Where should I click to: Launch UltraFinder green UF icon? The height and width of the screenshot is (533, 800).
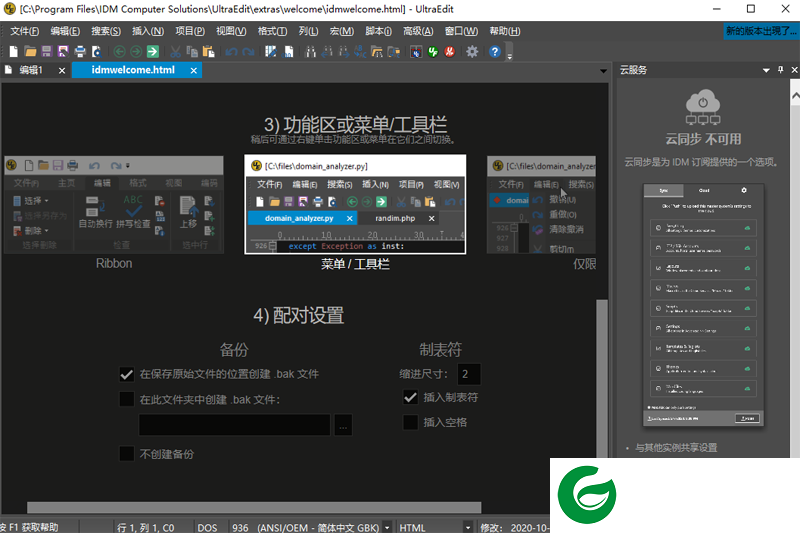point(433,52)
